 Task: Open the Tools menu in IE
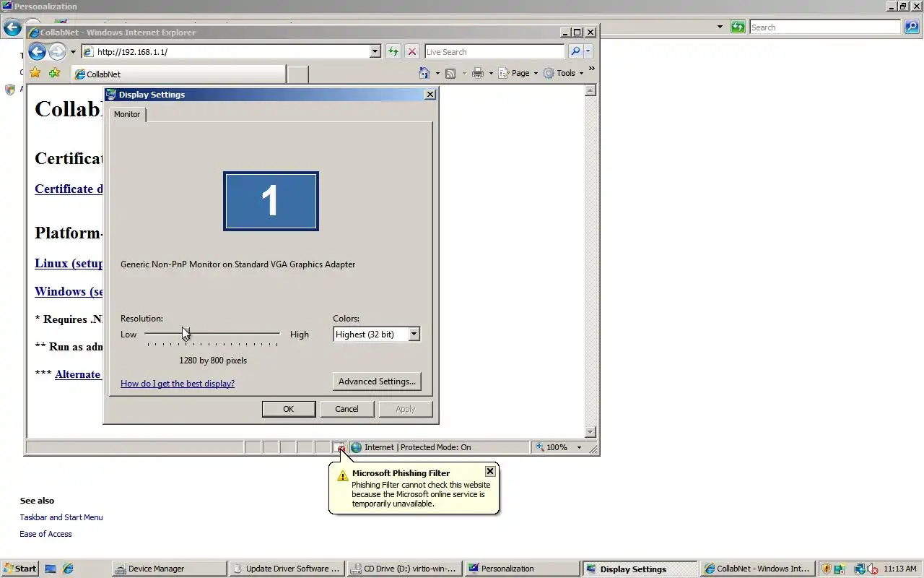[x=564, y=73]
